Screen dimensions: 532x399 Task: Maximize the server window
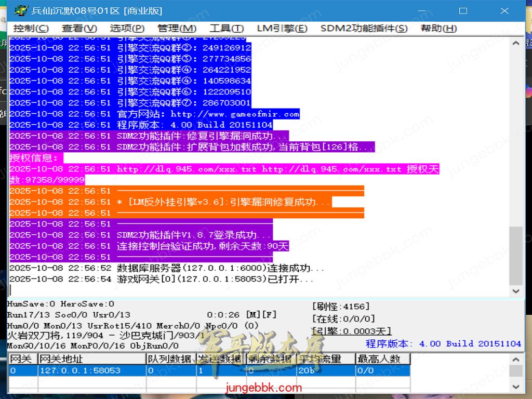[x=463, y=11]
